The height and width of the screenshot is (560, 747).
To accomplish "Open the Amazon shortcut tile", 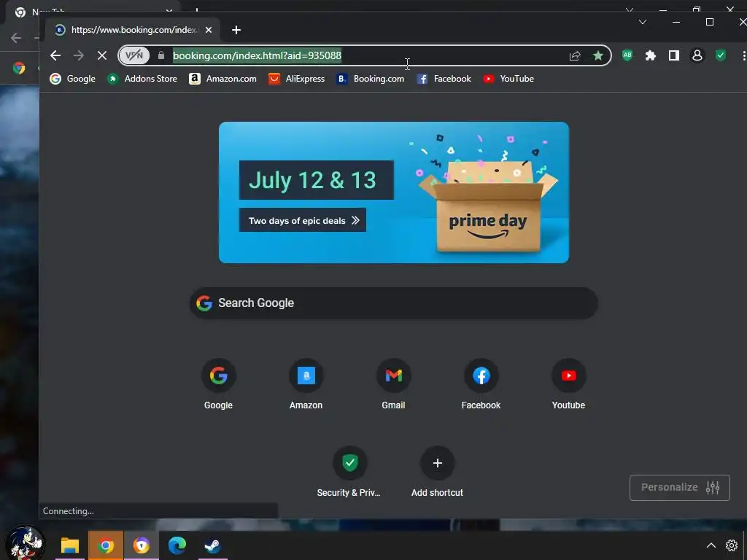I will tap(306, 385).
